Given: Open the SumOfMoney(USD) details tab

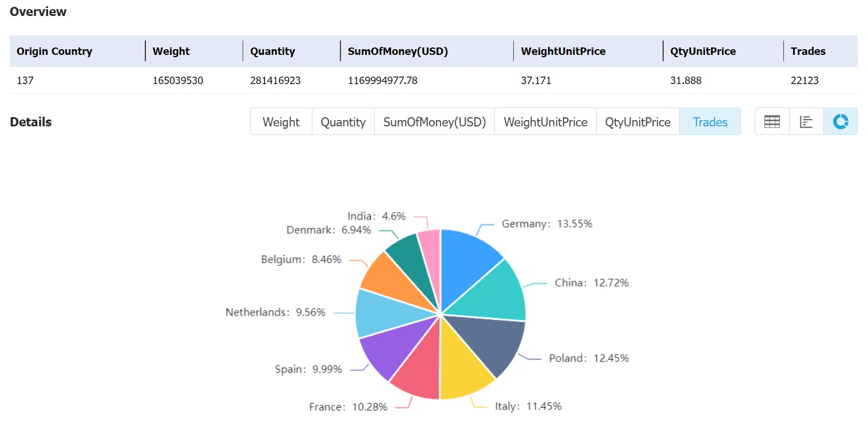Looking at the screenshot, I should [434, 122].
